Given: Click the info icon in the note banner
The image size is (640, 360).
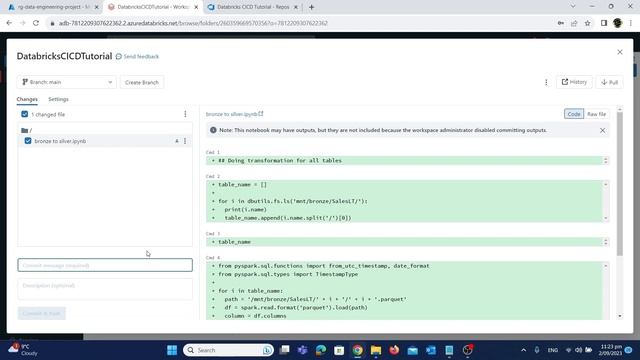Looking at the screenshot, I should (x=213, y=130).
